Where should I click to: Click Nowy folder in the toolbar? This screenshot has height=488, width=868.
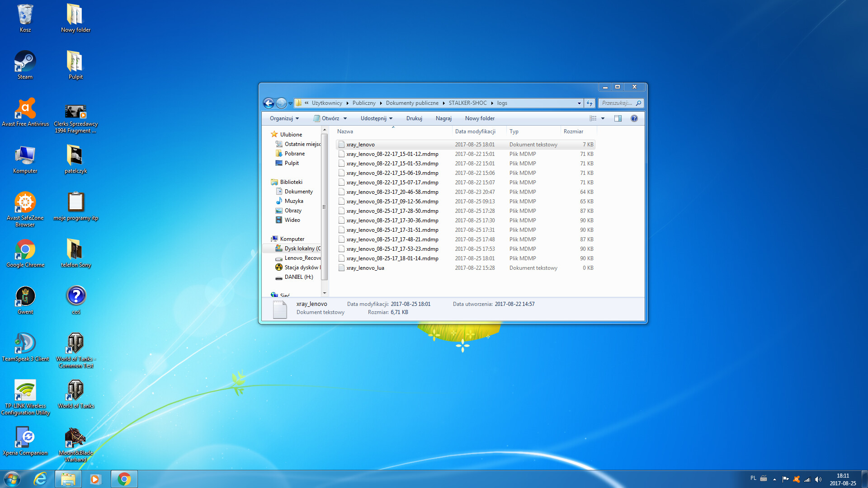coord(479,118)
